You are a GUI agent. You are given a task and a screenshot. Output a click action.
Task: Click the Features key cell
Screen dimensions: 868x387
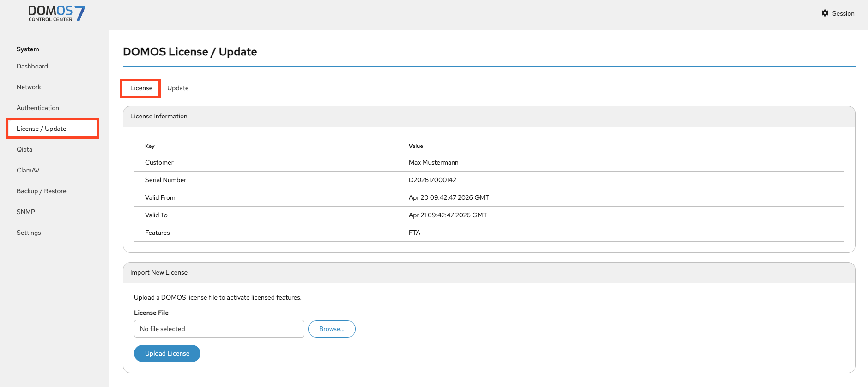pos(158,233)
